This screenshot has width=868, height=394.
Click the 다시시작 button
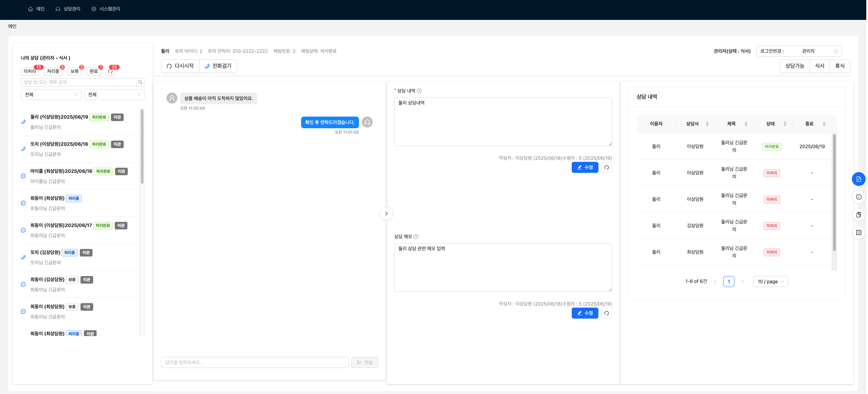point(180,66)
